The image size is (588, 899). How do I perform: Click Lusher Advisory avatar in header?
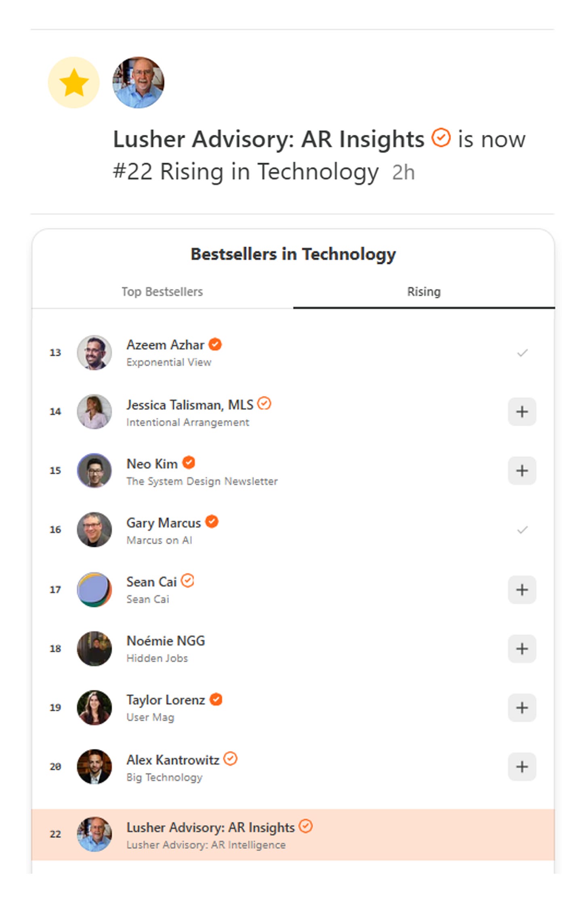coord(138,82)
